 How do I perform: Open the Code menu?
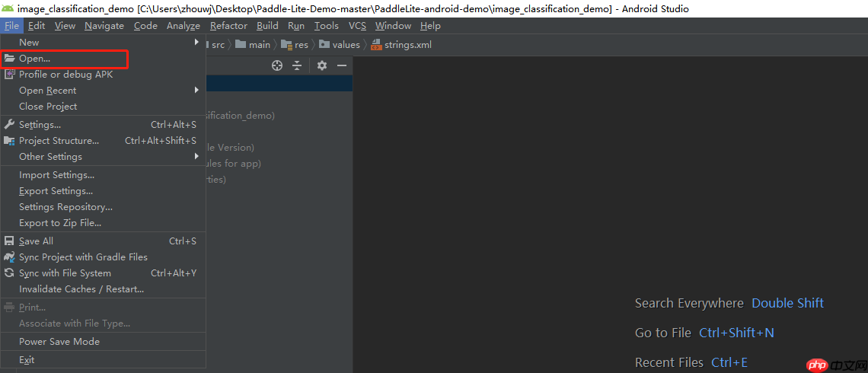pos(145,25)
